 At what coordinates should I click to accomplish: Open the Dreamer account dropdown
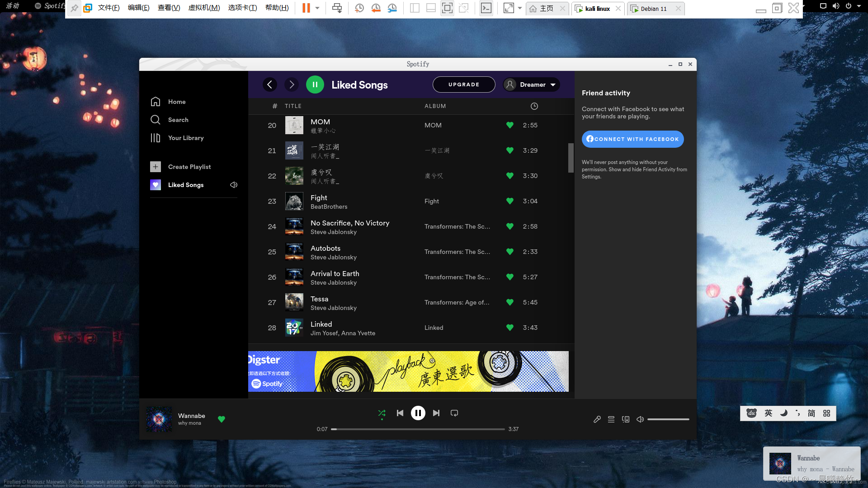531,84
